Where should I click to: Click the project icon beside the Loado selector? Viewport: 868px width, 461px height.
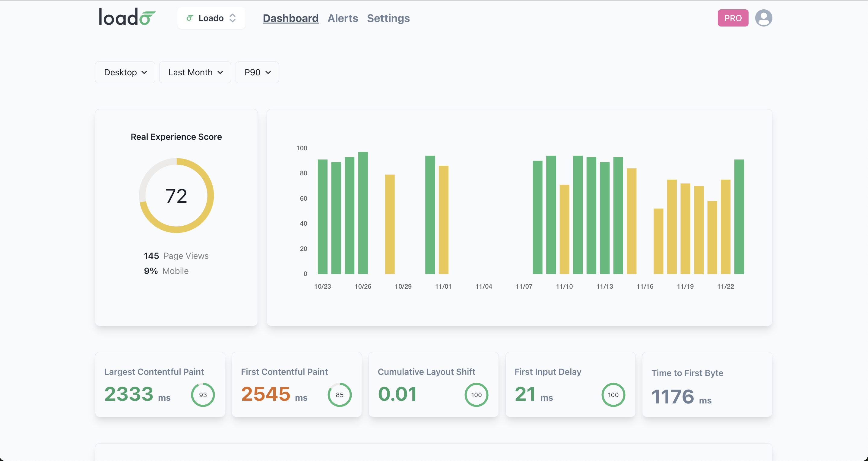pos(190,18)
